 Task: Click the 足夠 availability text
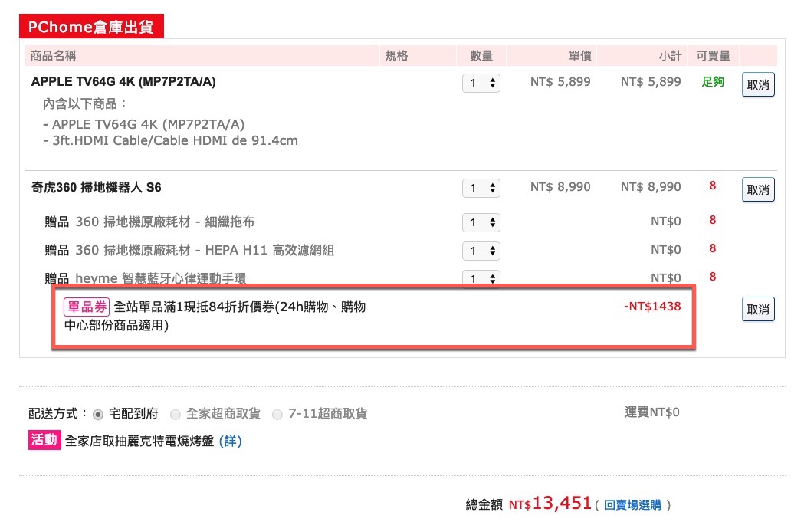[x=713, y=82]
